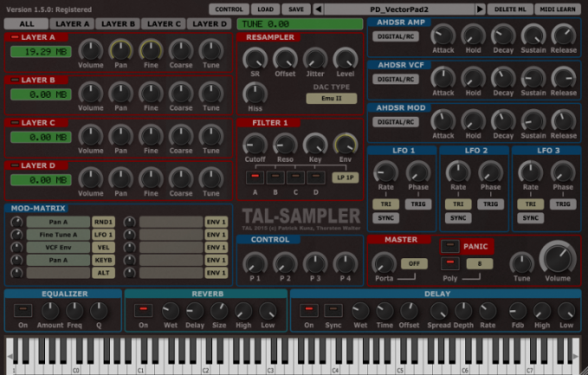Click the AHDSR VCF Release knob
Screen dimensions: 588x375
tap(564, 78)
